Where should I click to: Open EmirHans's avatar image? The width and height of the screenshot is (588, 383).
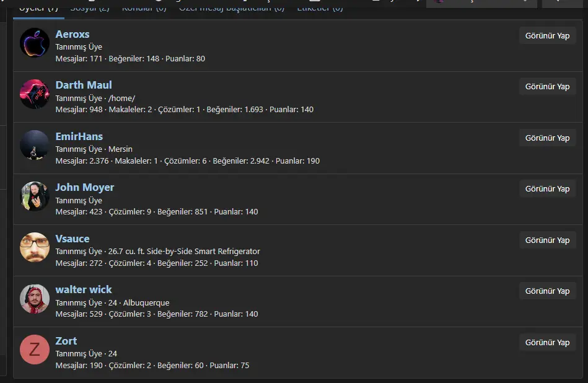pos(35,145)
